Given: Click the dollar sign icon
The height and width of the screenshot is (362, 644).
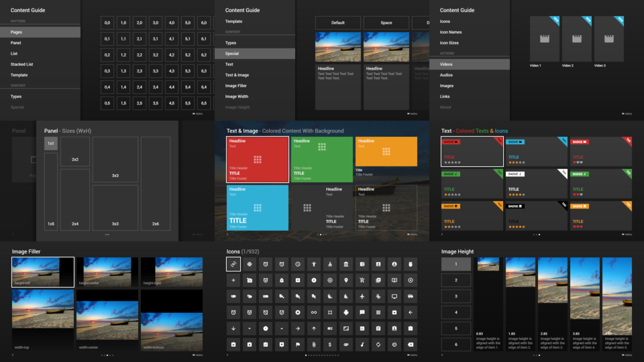Looking at the screenshot, I should pos(330,345).
